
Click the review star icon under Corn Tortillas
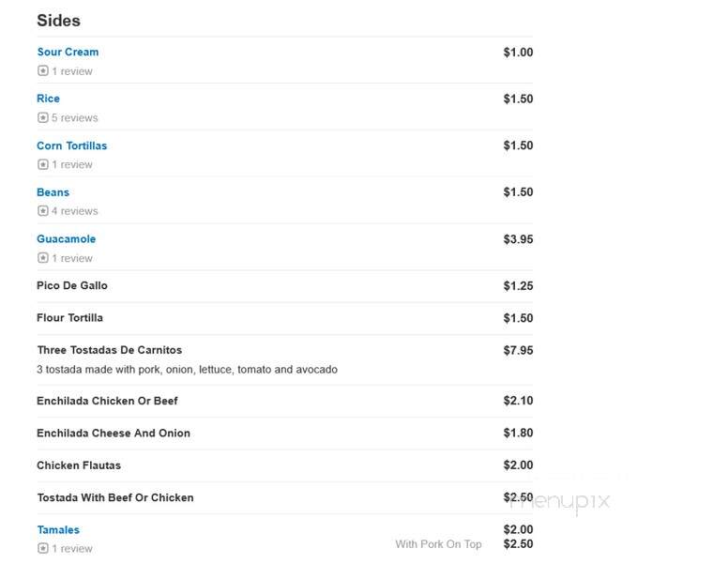[x=43, y=164]
